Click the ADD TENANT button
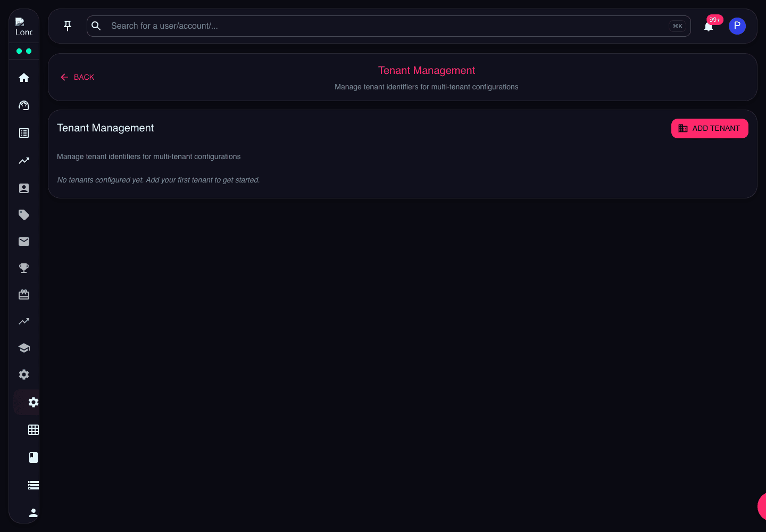Viewport: 766px width, 532px height. pyautogui.click(x=710, y=128)
